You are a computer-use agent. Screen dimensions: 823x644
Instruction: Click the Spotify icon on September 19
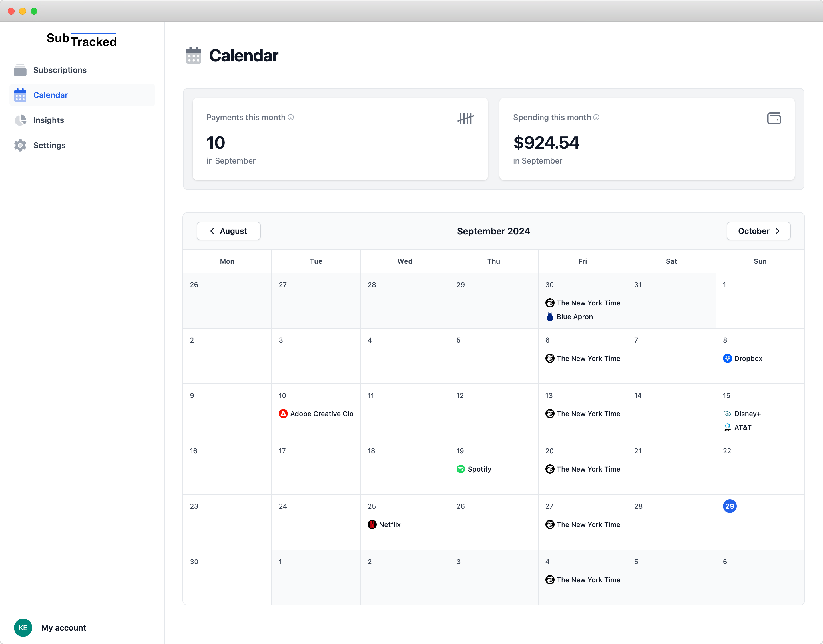[461, 469]
